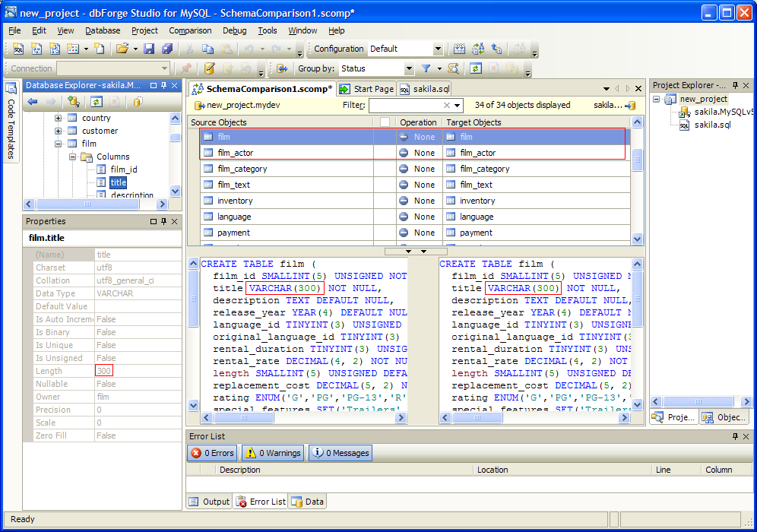Open the Group by Status dropdown
The image size is (757, 532).
click(409, 68)
